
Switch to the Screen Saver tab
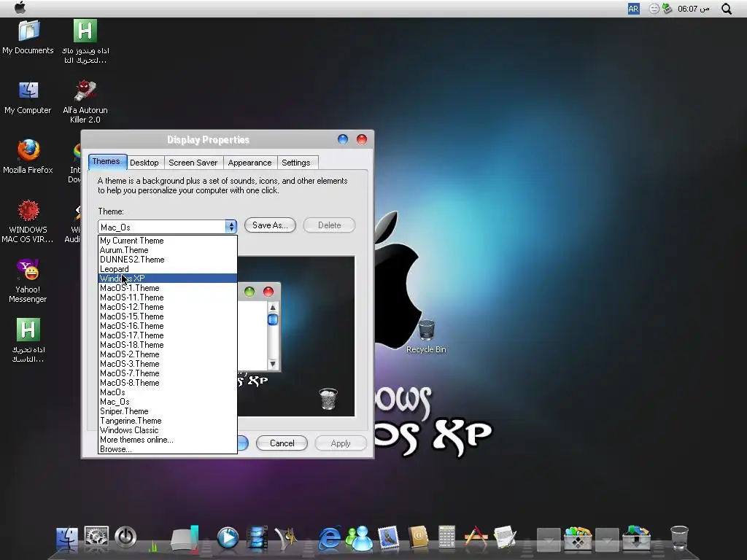tap(193, 163)
